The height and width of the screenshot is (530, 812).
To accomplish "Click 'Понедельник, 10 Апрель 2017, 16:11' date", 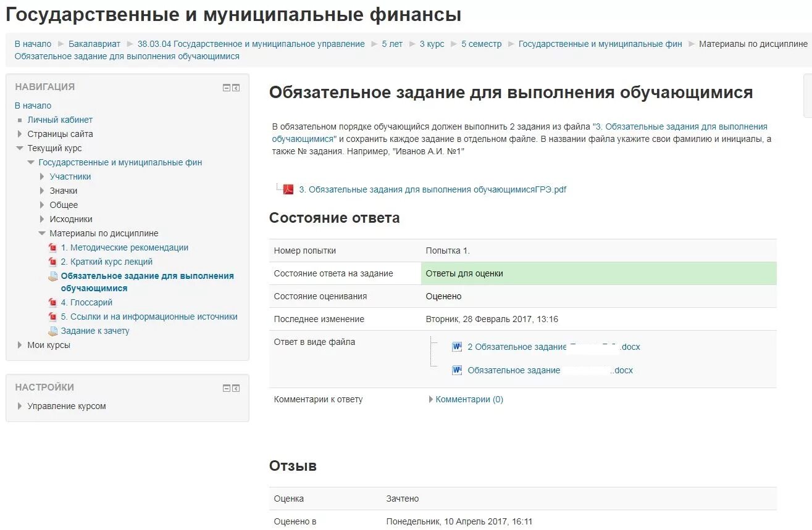I will point(459,521).
